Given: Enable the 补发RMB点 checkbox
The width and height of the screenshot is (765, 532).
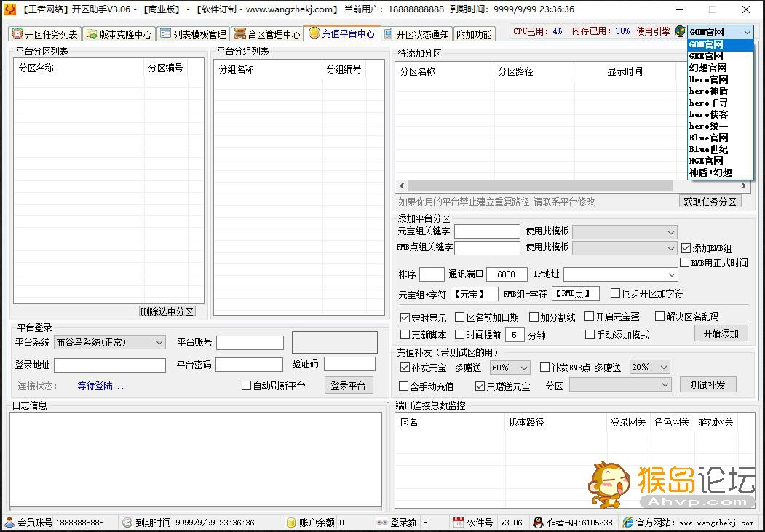Looking at the screenshot, I should point(544,368).
